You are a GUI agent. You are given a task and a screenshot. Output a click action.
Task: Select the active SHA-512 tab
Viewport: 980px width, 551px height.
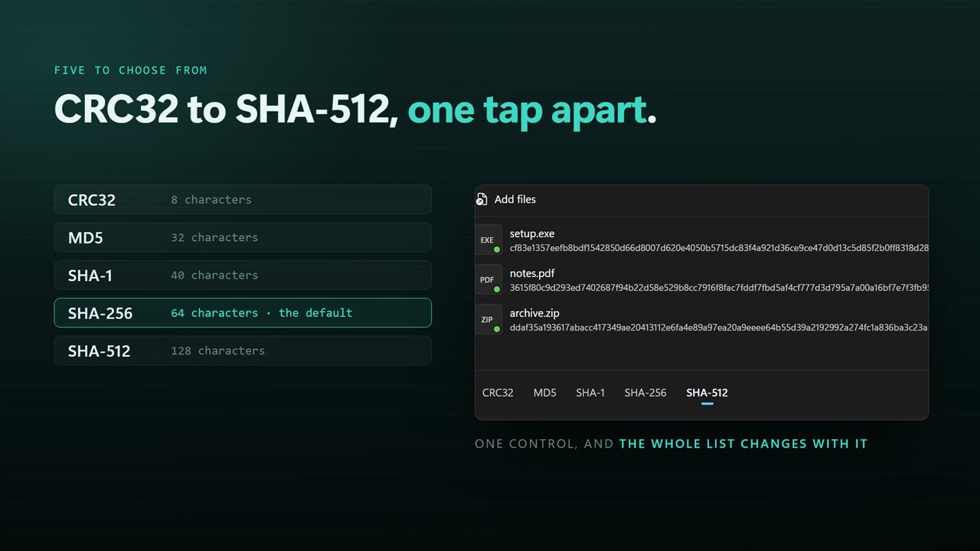point(707,393)
